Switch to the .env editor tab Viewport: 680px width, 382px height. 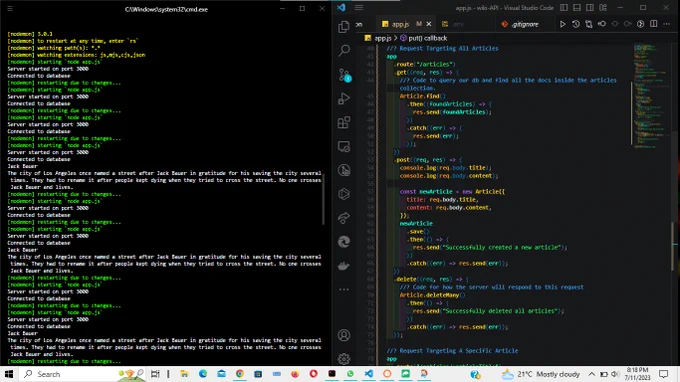(x=453, y=24)
